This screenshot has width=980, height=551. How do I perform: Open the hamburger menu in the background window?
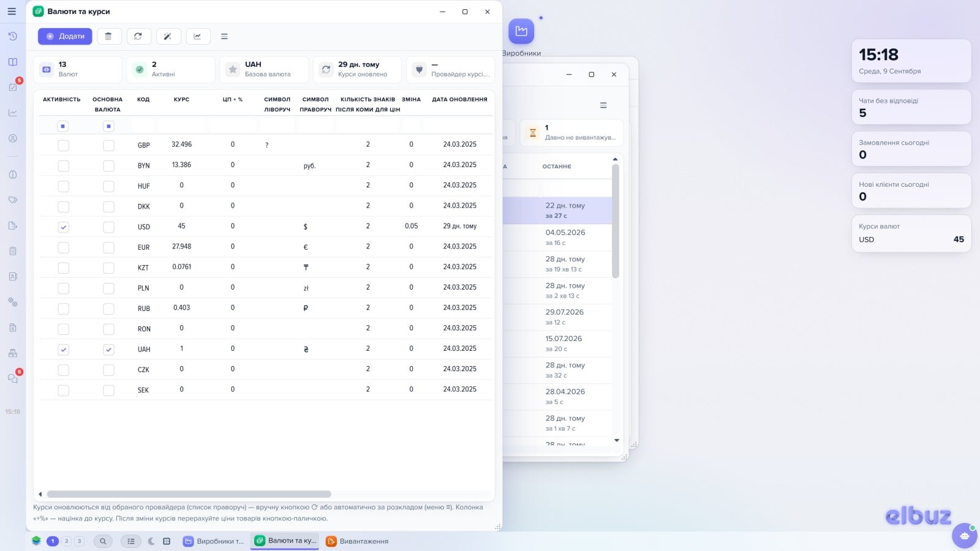tap(603, 105)
